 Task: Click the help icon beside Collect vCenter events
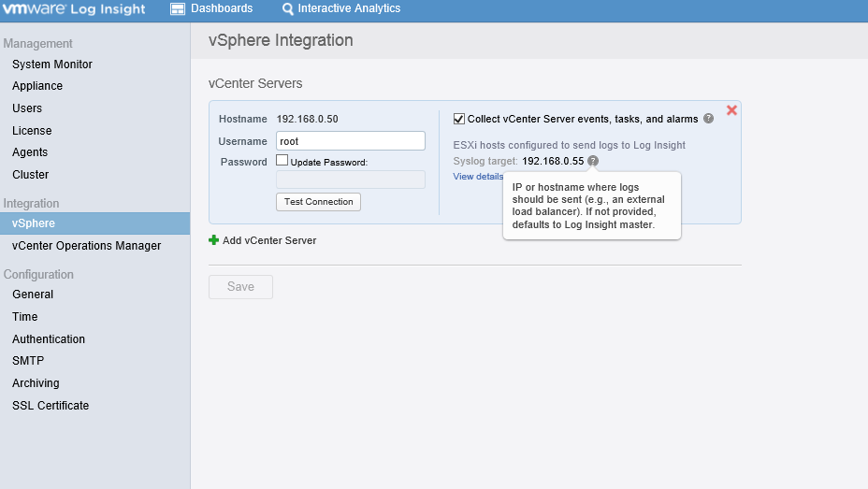tap(709, 119)
